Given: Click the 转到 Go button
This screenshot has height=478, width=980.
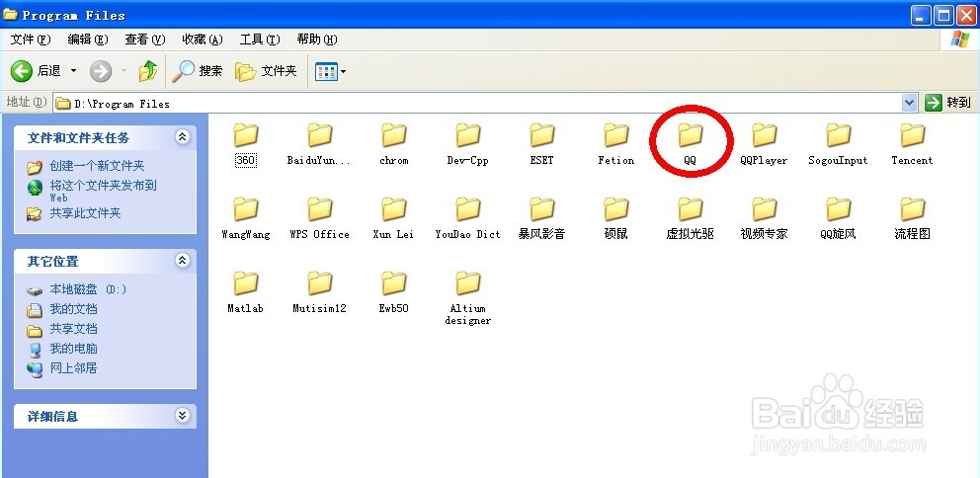Looking at the screenshot, I should pyautogui.click(x=948, y=103).
